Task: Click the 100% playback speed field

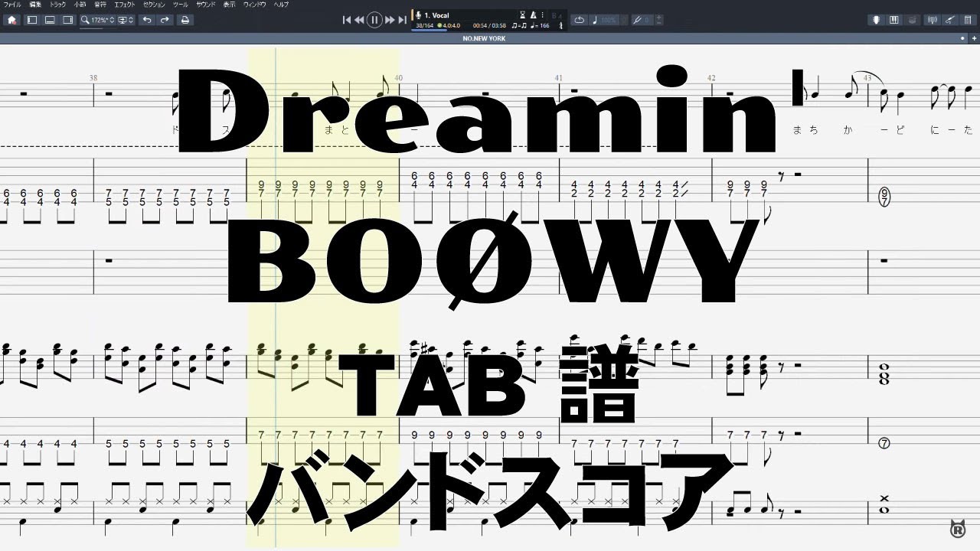Action: 610,20
